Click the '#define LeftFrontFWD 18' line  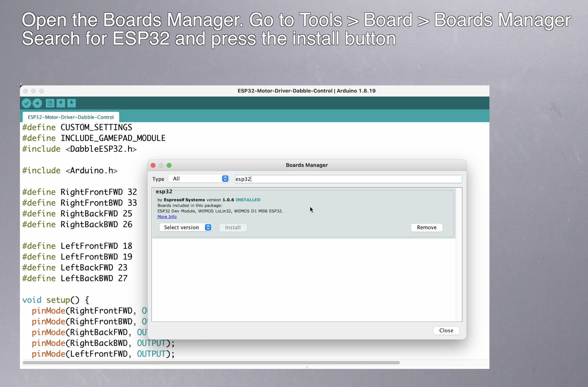77,246
